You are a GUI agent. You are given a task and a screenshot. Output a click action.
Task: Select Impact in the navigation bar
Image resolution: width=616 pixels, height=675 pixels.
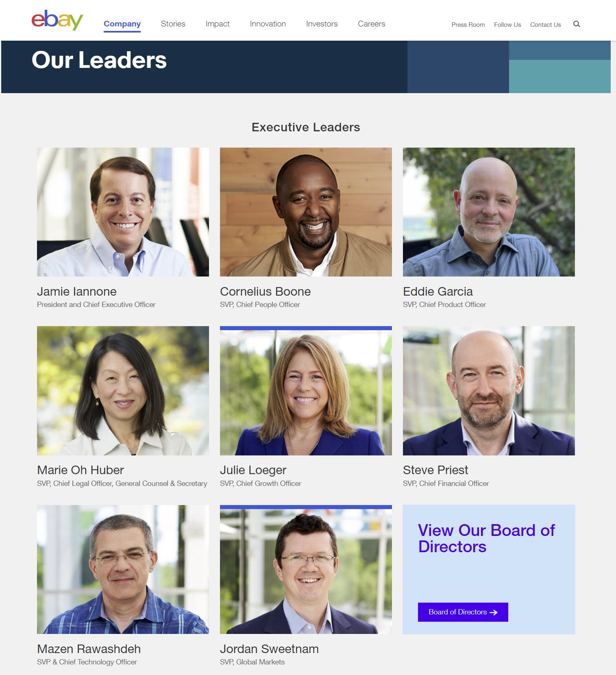218,24
